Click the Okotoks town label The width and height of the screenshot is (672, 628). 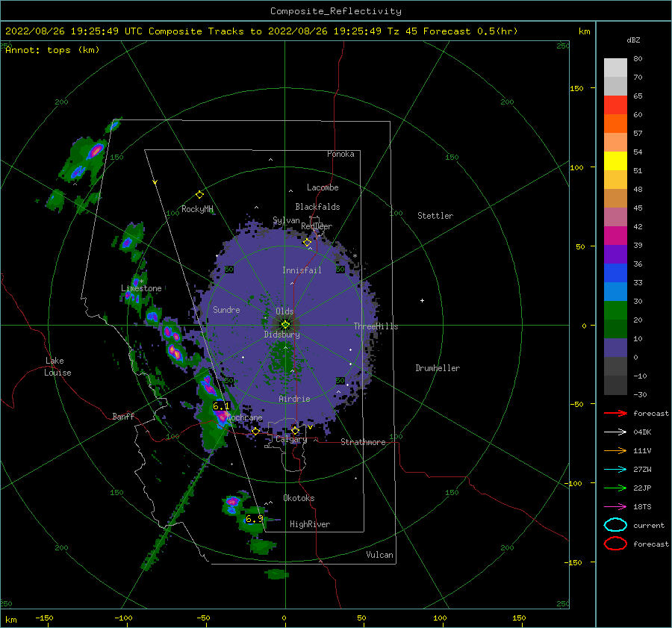tap(299, 498)
